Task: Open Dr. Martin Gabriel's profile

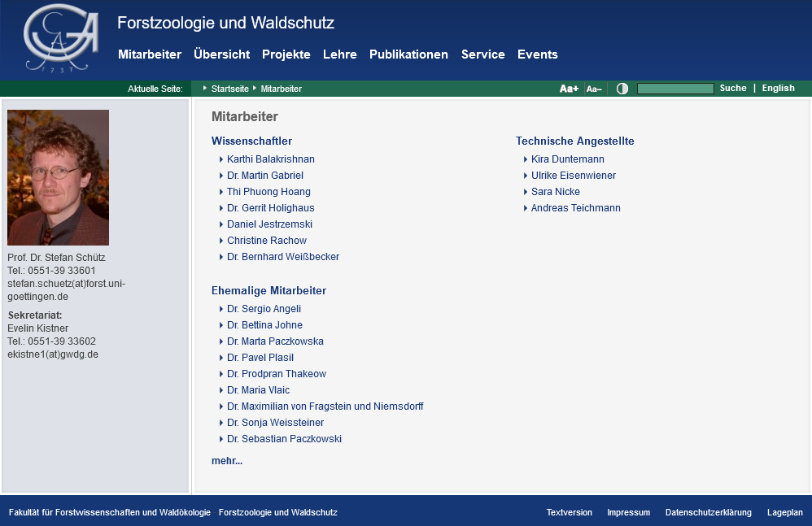Action: [264, 176]
